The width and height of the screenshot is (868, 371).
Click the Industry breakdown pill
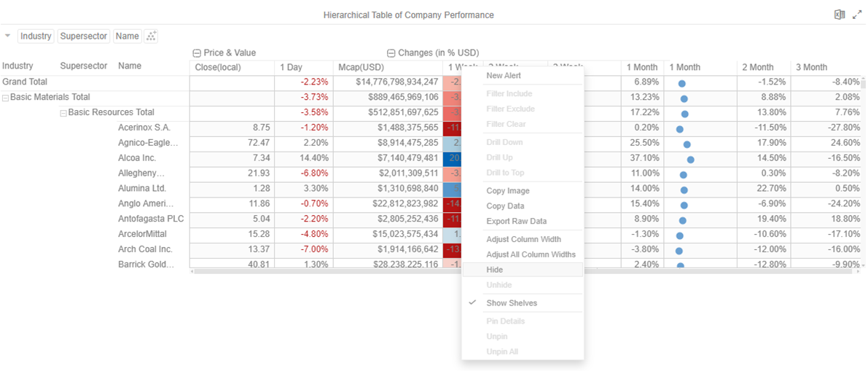pos(36,36)
